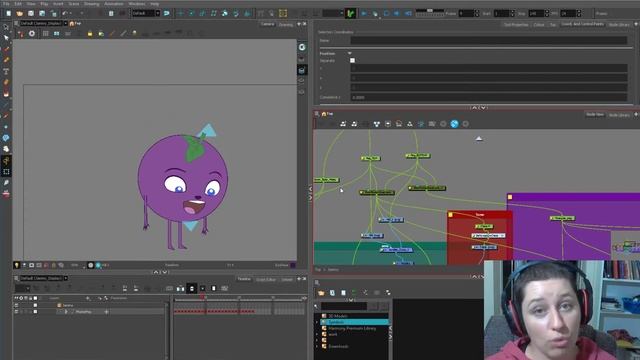Select the Symbols folder in Library
The width and height of the screenshot is (640, 360).
pyautogui.click(x=355, y=322)
